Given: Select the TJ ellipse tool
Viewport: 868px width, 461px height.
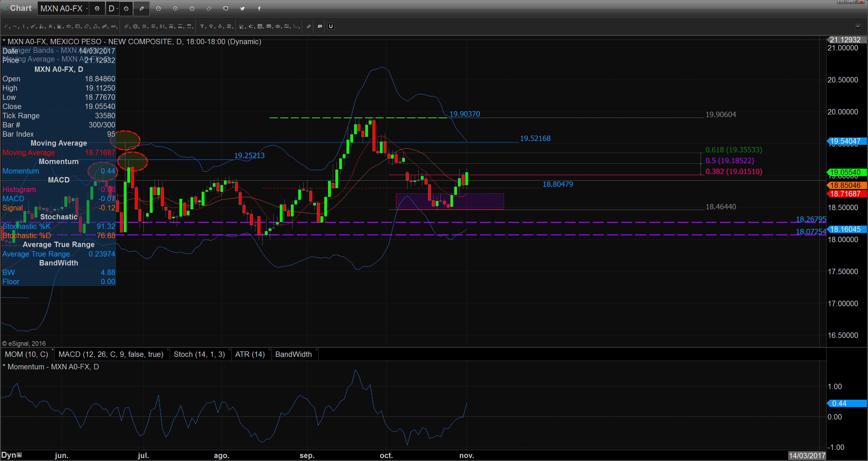Looking at the screenshot, I should [x=278, y=26].
